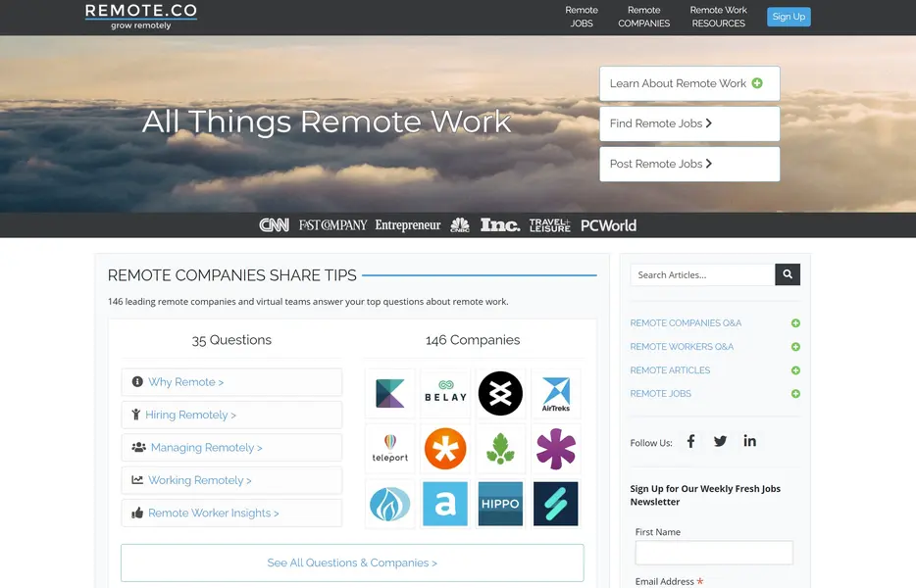Screen dimensions: 916x588
Task: Click the black circle X company logo
Action: click(x=500, y=394)
